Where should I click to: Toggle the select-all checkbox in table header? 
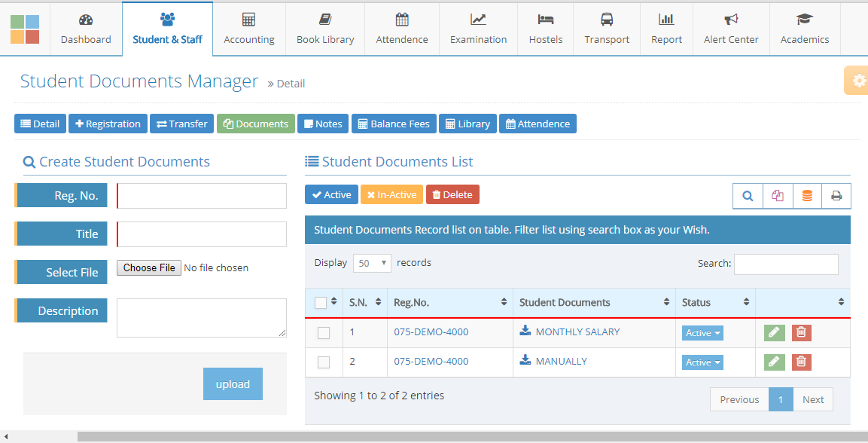tap(321, 303)
